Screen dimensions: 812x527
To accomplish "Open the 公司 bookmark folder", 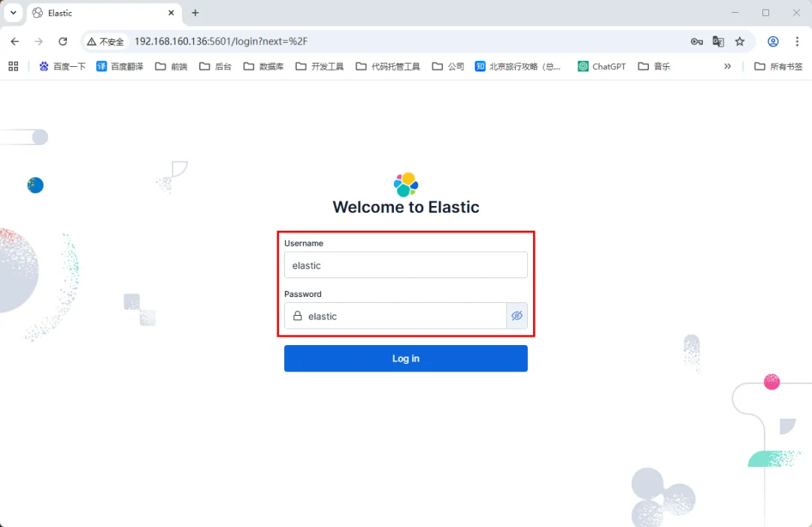I will (x=448, y=66).
